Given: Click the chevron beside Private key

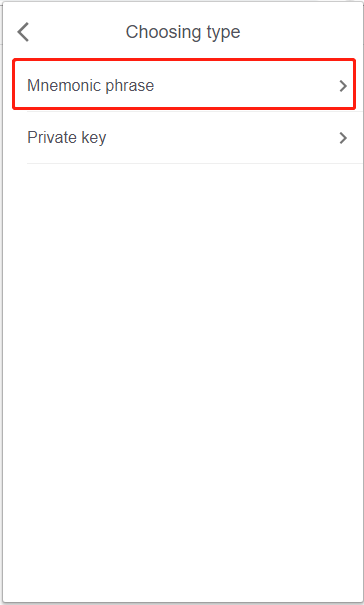Looking at the screenshot, I should 343,138.
